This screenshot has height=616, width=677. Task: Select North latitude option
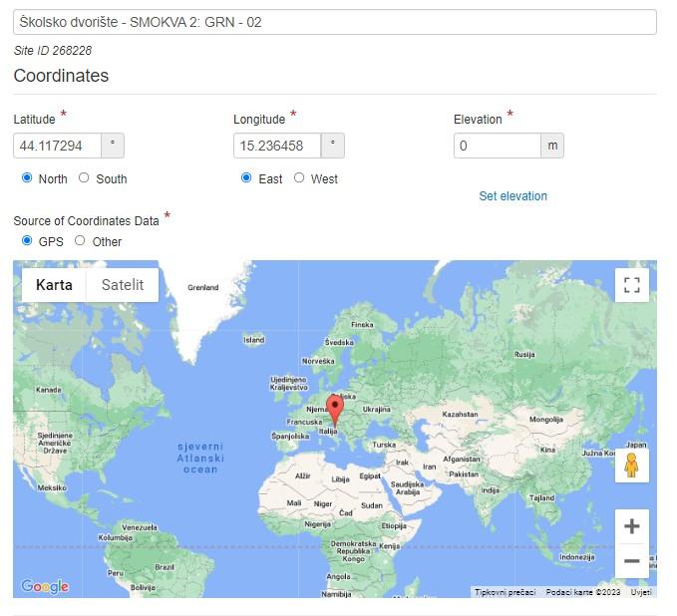pyautogui.click(x=27, y=178)
